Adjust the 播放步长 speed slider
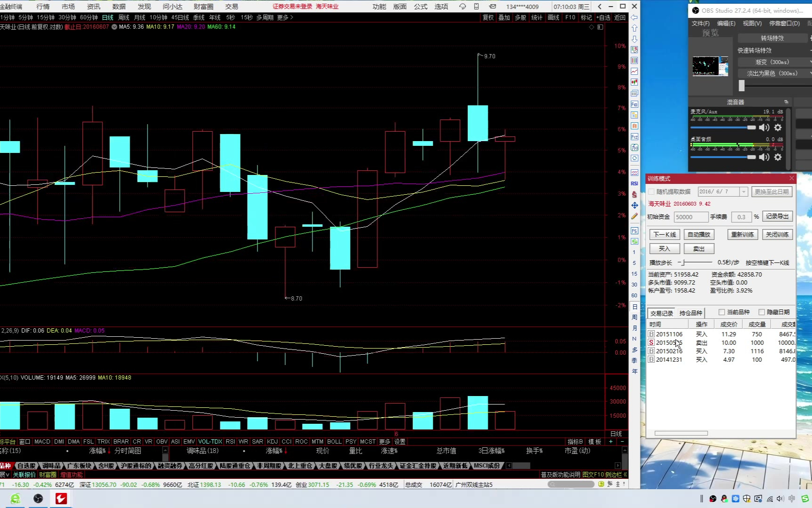The height and width of the screenshot is (508, 812). tap(684, 262)
